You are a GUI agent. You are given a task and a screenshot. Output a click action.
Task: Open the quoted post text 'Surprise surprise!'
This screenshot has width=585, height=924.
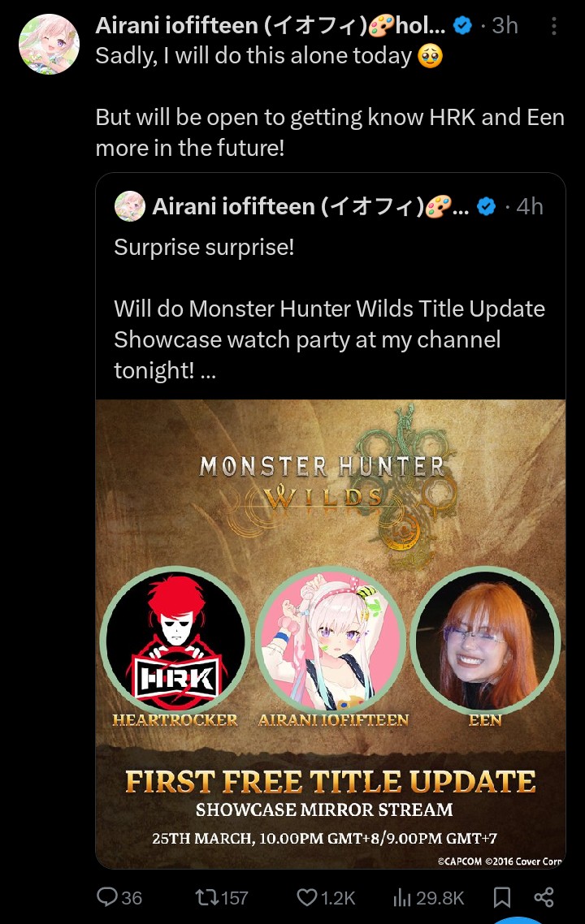click(204, 248)
